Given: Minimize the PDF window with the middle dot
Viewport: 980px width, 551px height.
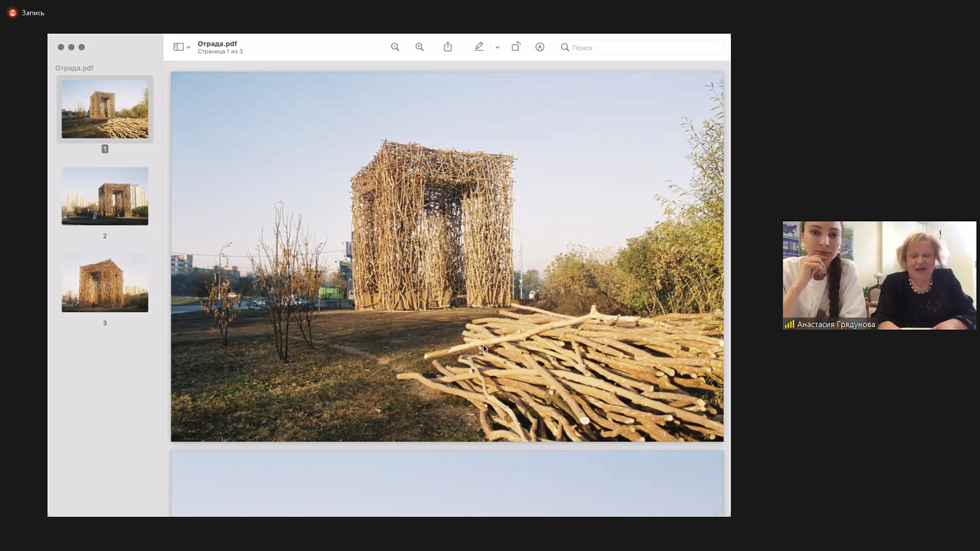Looking at the screenshot, I should pos(71,47).
